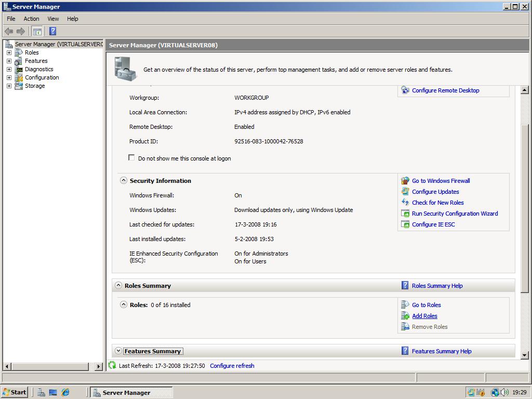Click the Check for New Roles icon

point(405,202)
